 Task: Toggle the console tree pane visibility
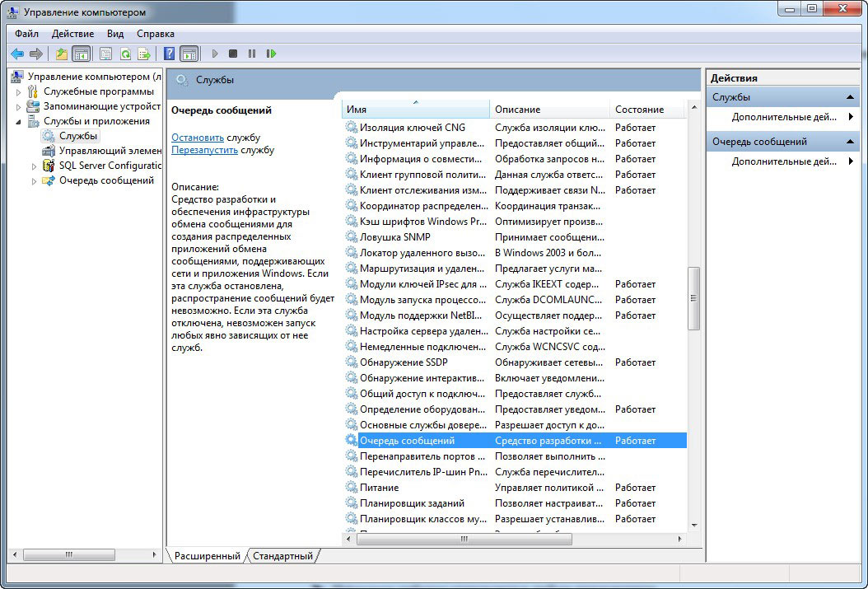click(x=82, y=54)
